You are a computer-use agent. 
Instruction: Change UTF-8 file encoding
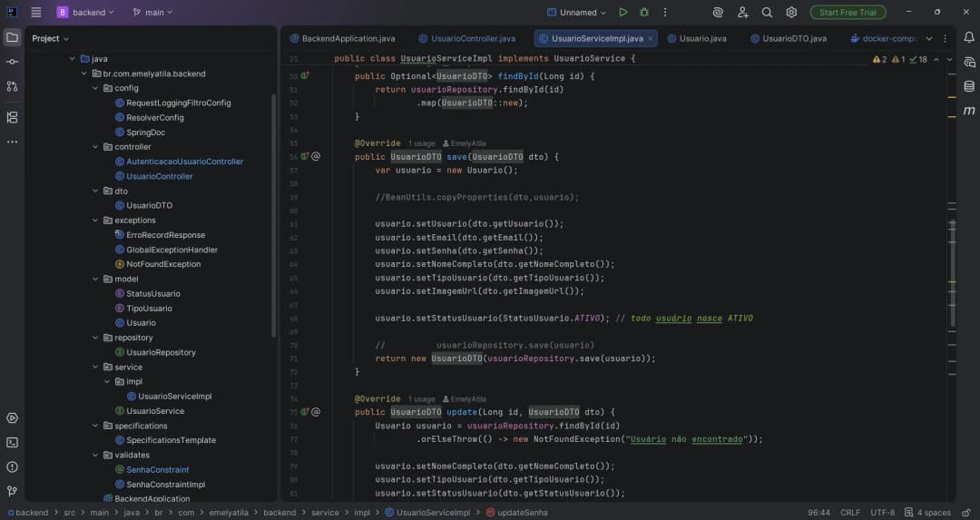(x=883, y=513)
